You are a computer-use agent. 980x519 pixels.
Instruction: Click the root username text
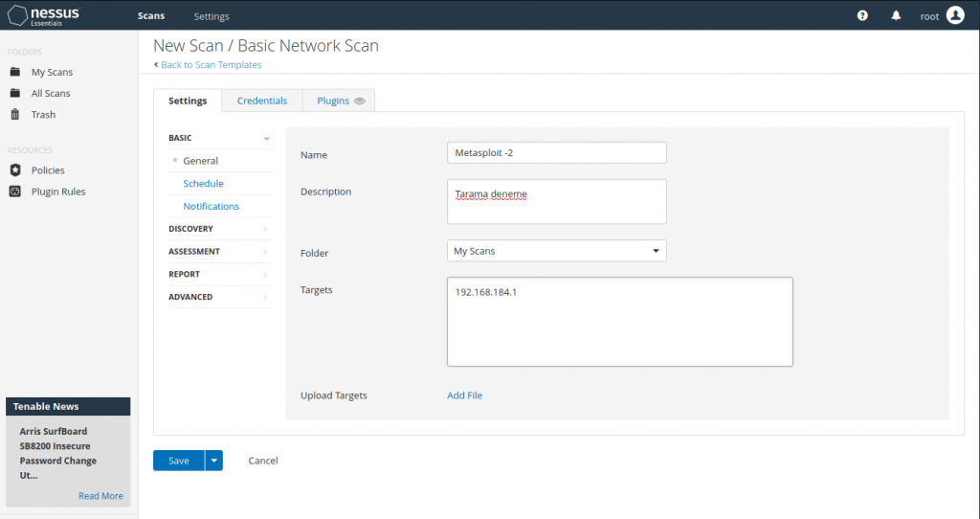click(x=929, y=16)
